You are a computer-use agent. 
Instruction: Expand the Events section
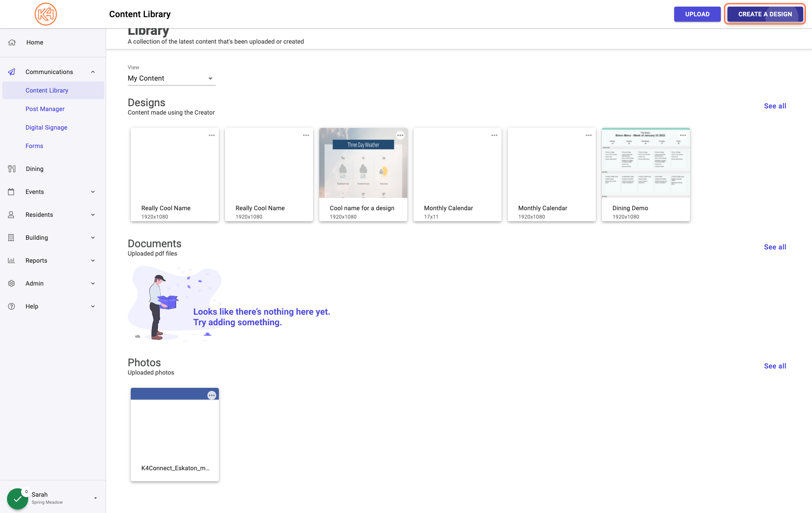pyautogui.click(x=93, y=192)
